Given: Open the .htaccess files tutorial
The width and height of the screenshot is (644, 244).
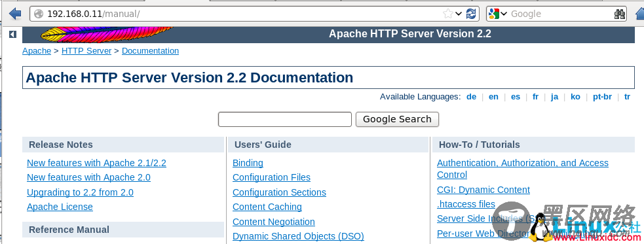Looking at the screenshot, I should coord(466,204).
